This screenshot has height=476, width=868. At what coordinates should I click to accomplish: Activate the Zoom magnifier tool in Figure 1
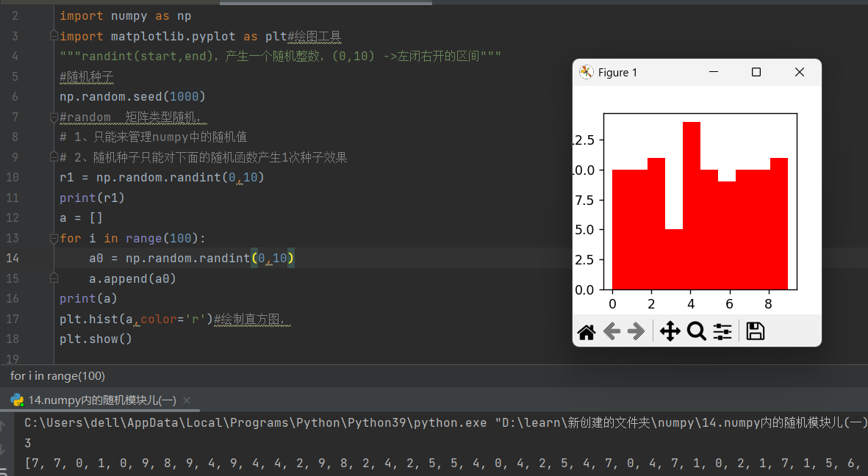pyautogui.click(x=697, y=331)
